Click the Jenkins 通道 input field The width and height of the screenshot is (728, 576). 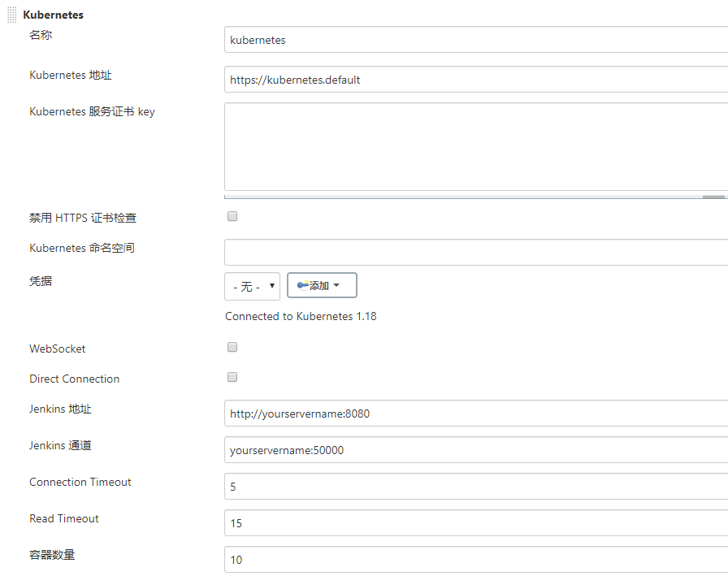click(476, 450)
